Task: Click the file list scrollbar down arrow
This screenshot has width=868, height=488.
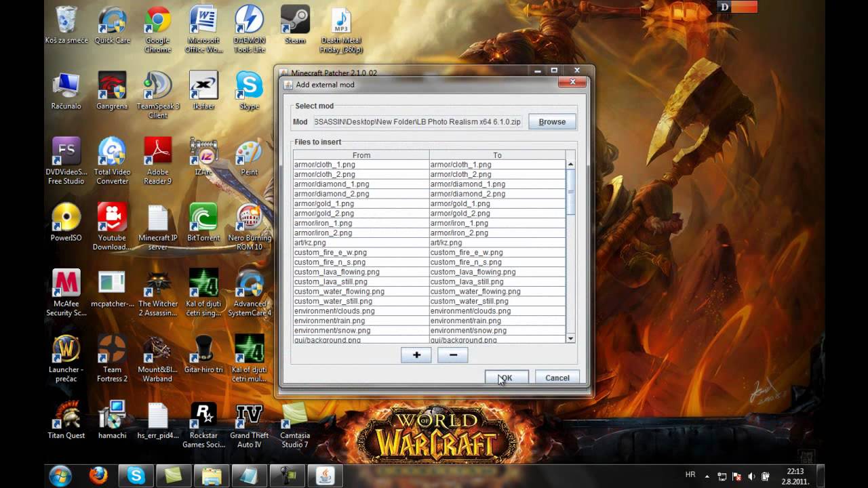Action: click(570, 338)
